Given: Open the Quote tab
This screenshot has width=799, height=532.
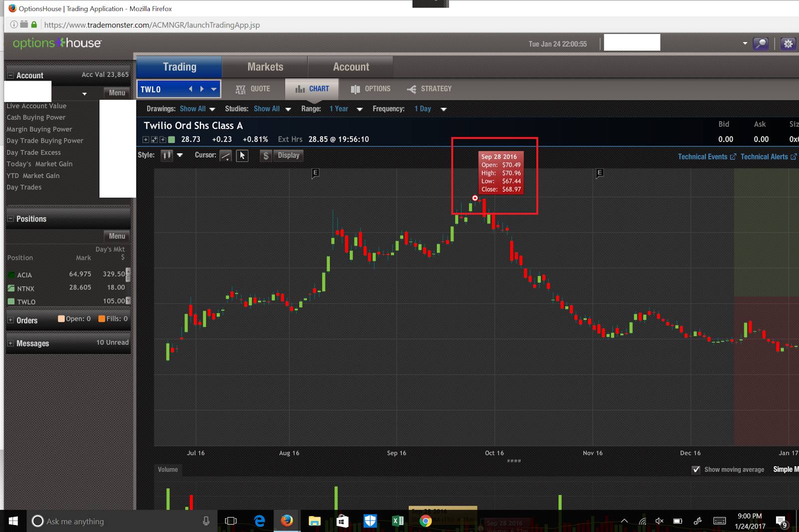Looking at the screenshot, I should (x=253, y=89).
